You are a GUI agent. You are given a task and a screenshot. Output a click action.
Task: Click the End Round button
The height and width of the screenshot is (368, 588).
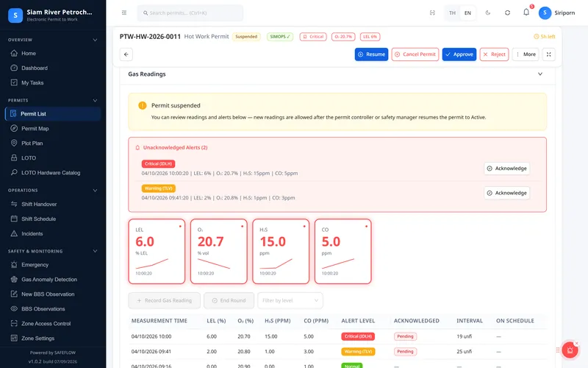pyautogui.click(x=229, y=300)
